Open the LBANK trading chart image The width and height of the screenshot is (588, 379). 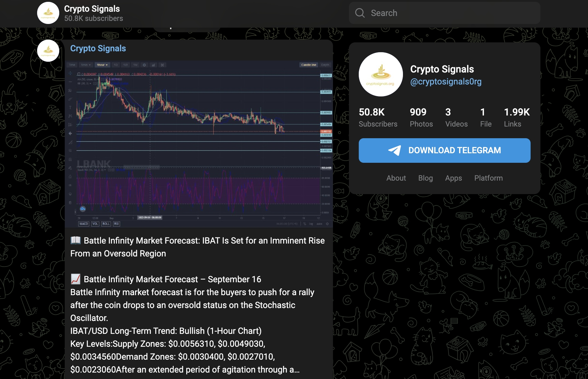point(199,144)
